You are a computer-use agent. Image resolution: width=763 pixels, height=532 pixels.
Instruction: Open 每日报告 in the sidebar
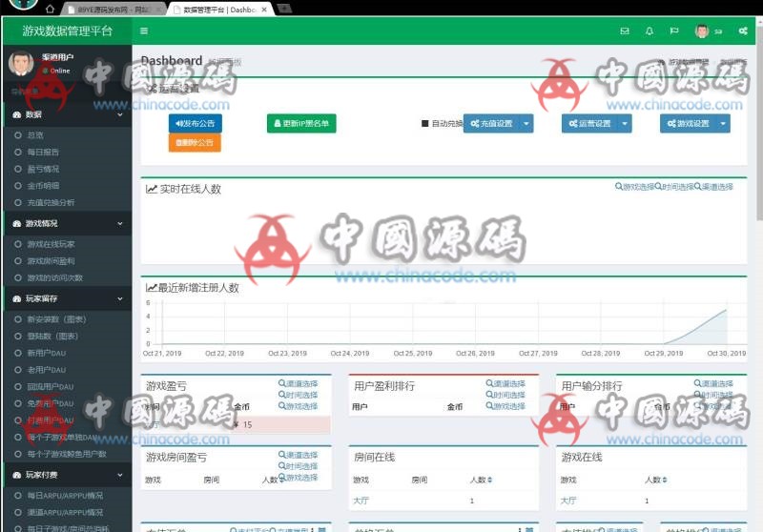click(x=43, y=153)
